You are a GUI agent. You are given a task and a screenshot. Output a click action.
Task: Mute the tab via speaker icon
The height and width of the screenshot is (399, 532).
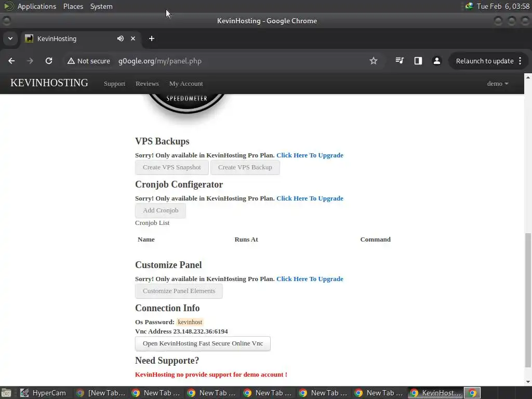(121, 38)
